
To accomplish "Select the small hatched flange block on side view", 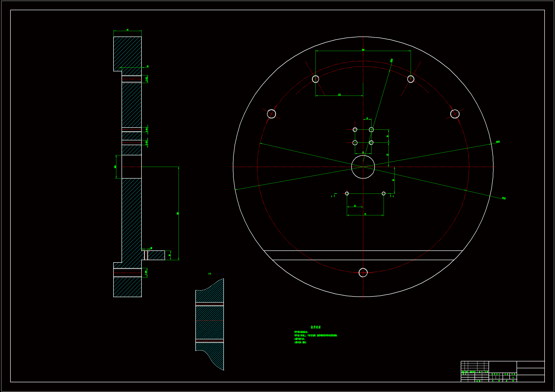I will point(156,255).
